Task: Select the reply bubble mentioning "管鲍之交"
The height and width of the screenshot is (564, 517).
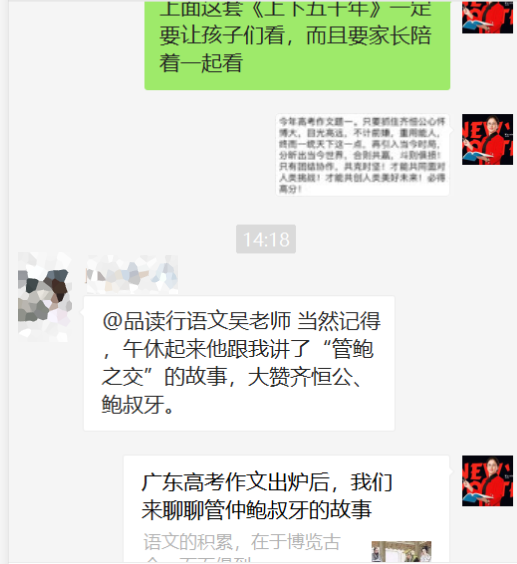Action: (239, 363)
